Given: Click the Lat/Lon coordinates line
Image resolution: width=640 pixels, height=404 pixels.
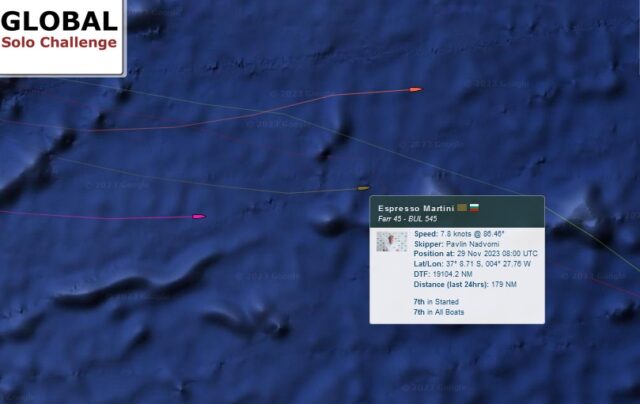Looking at the screenshot, I should pyautogui.click(x=472, y=264).
